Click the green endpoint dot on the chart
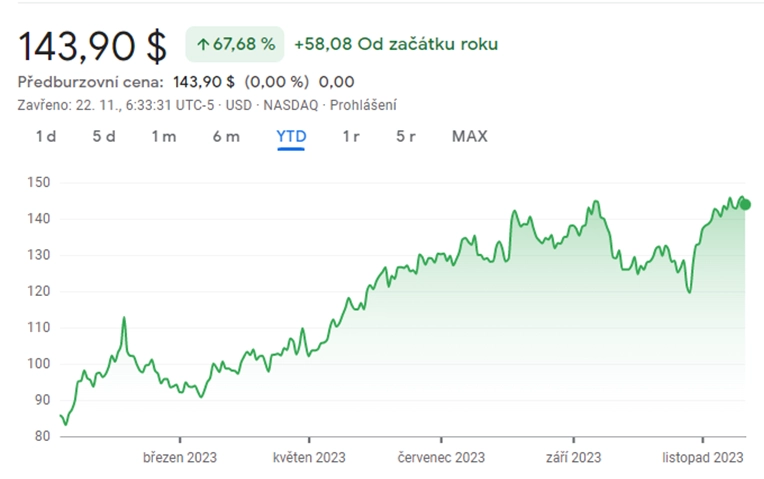This screenshot has width=764, height=479. 745,205
